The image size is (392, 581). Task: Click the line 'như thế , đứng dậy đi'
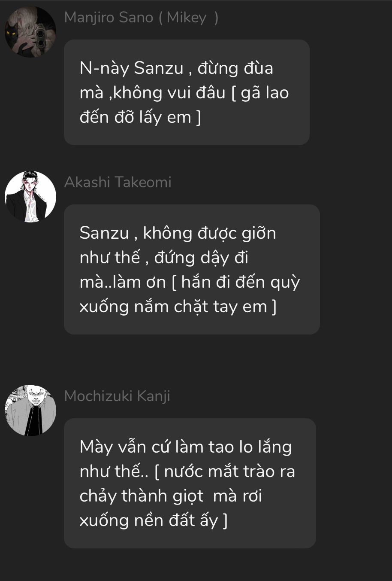(164, 258)
